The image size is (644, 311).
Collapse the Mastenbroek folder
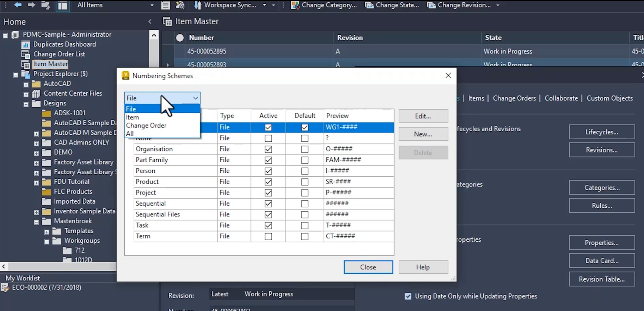point(36,222)
